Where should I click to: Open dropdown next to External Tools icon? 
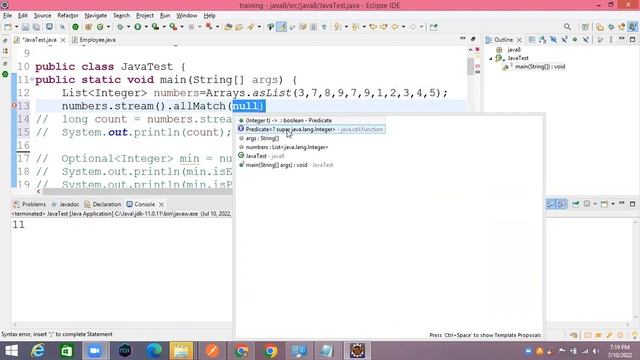point(182,27)
